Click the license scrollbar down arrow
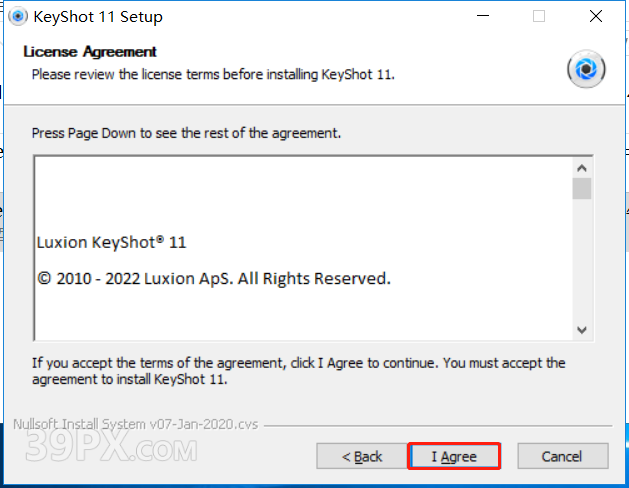This screenshot has width=629, height=488. 582,329
